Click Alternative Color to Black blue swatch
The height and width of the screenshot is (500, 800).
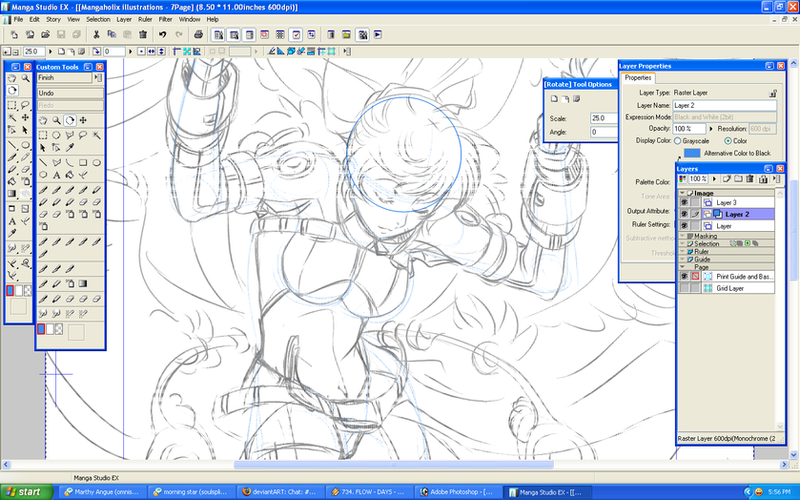(x=692, y=153)
